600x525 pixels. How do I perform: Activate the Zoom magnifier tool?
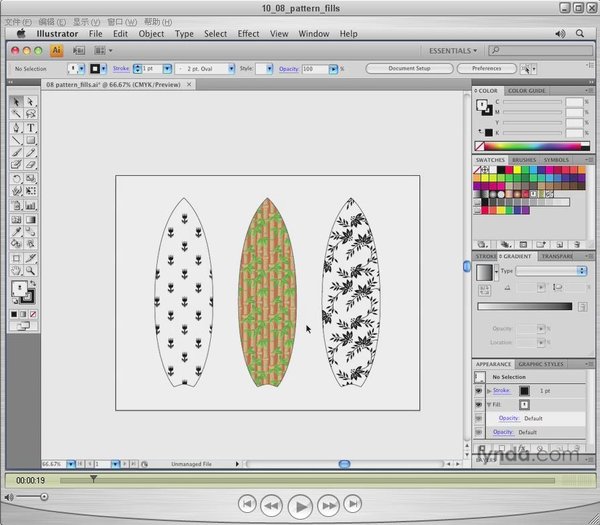(31, 270)
